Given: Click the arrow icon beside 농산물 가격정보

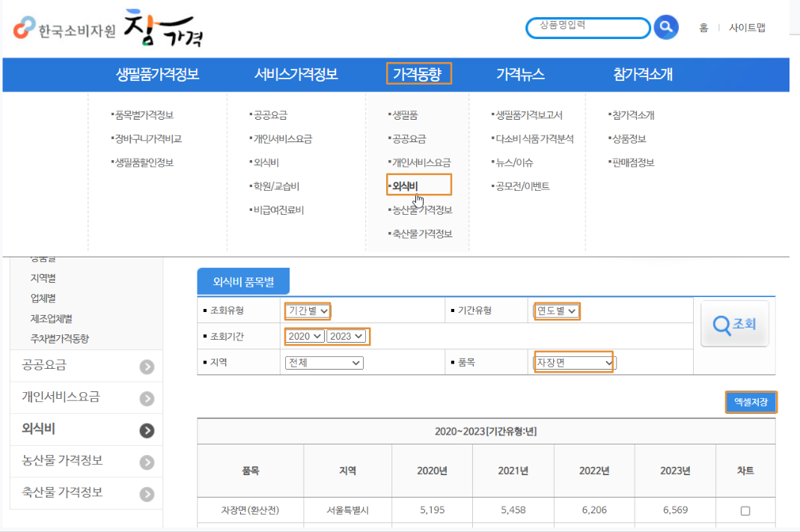Looking at the screenshot, I should tap(147, 462).
